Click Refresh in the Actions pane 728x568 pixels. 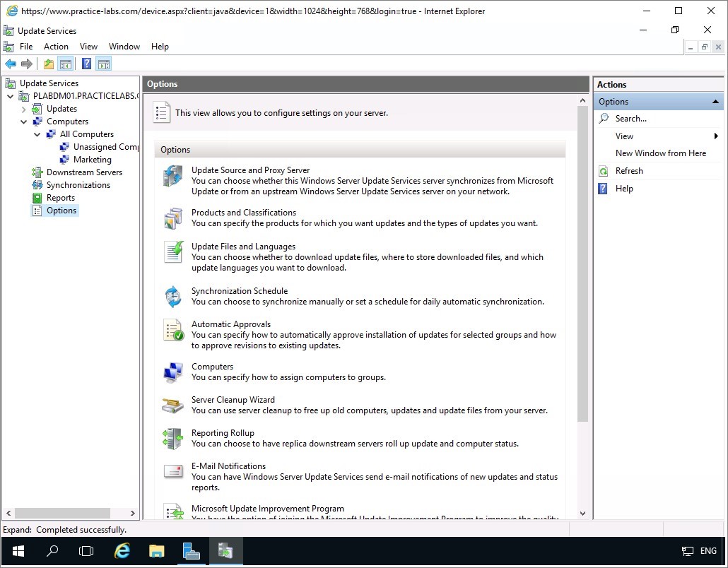tap(628, 171)
